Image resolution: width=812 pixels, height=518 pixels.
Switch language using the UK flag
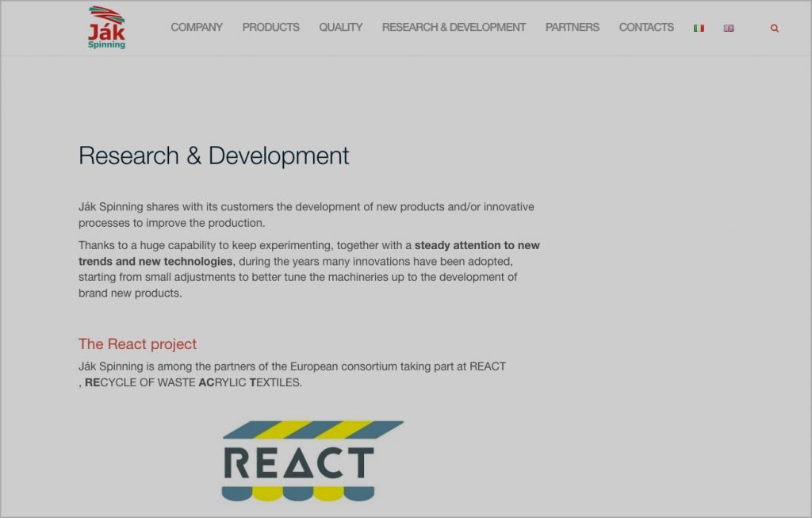click(x=729, y=28)
